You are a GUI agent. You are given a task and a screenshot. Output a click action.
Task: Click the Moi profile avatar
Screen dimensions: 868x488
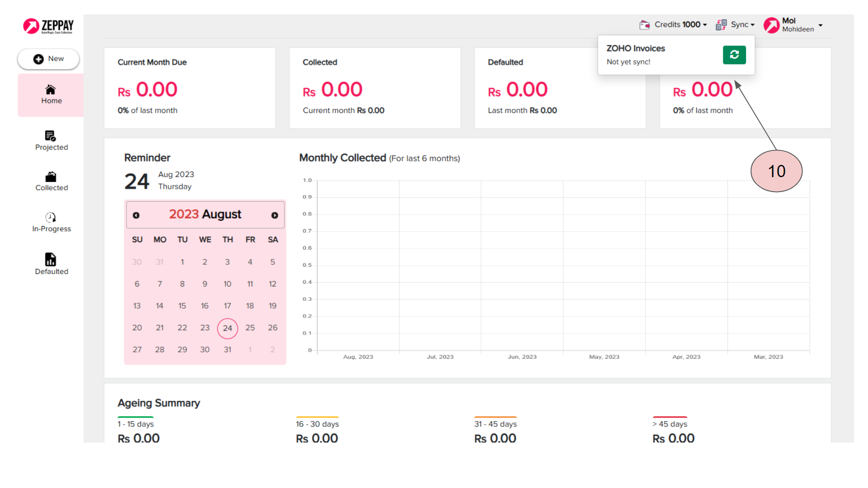(771, 25)
